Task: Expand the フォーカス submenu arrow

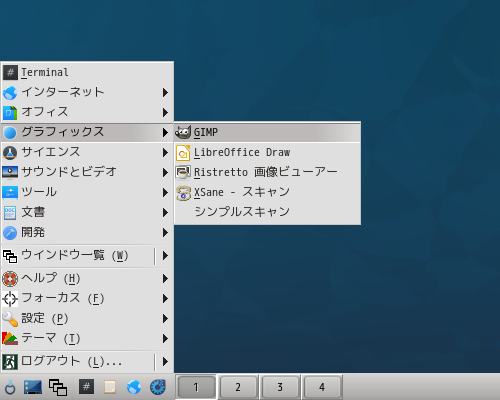Action: [165, 298]
